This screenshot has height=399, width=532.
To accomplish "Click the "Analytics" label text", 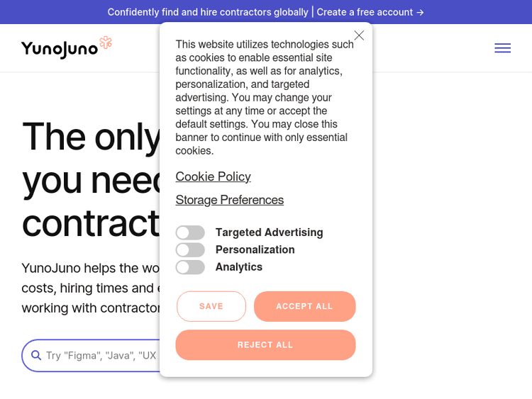I will tap(239, 267).
